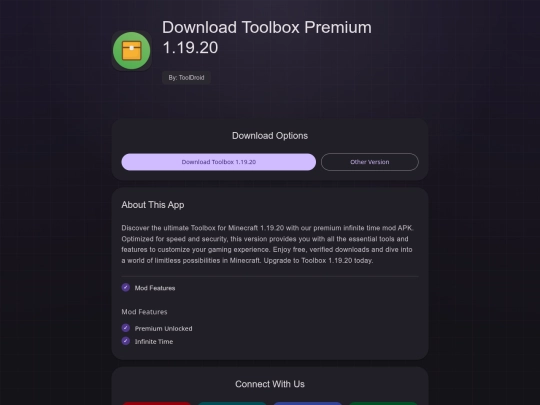Click the Infinite Time feature label

click(x=154, y=342)
